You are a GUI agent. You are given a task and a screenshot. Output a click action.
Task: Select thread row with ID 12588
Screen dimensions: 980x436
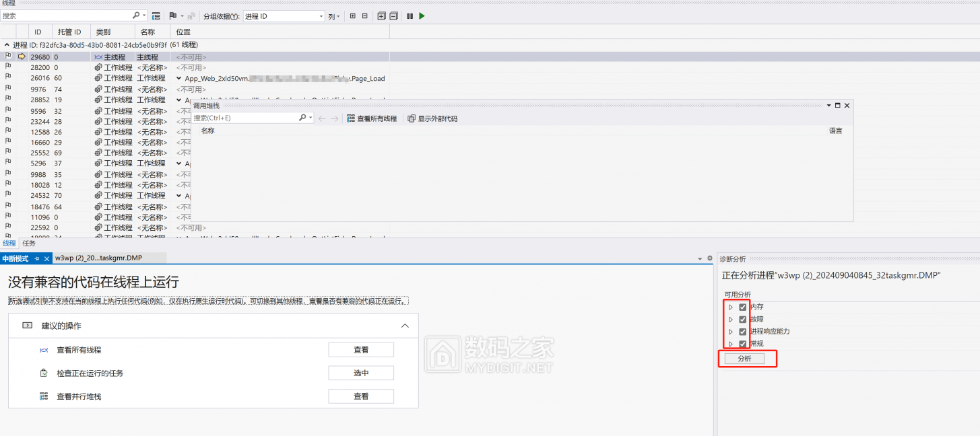click(94, 132)
